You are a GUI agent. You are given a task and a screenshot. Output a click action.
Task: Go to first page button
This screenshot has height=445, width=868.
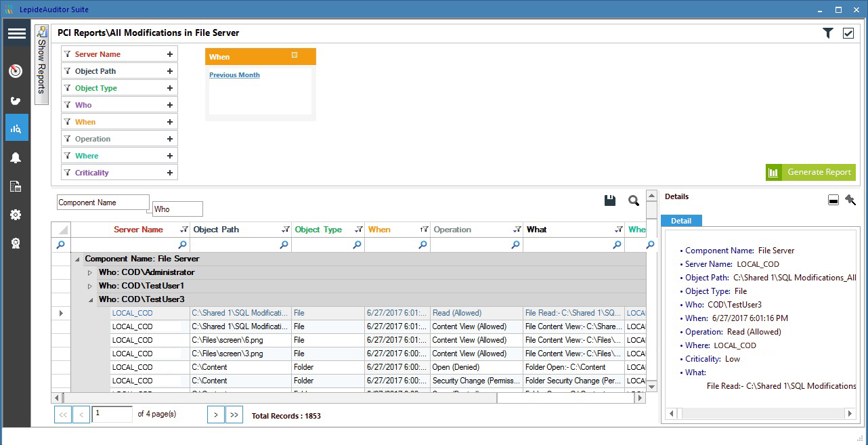click(62, 415)
